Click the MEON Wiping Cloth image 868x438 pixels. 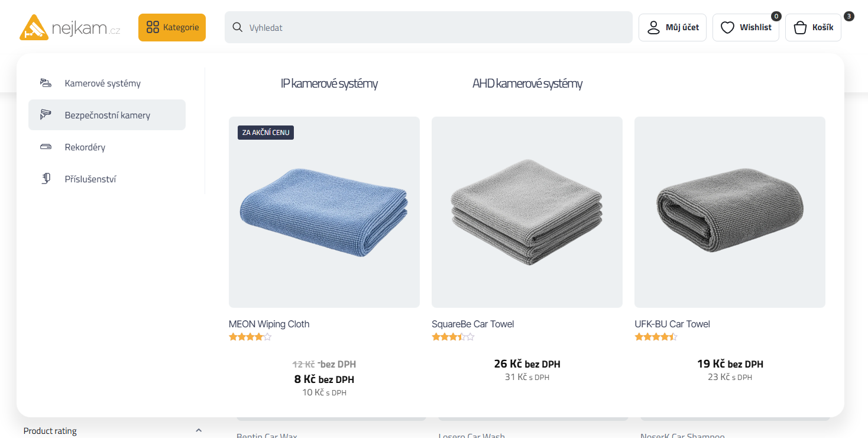point(324,212)
